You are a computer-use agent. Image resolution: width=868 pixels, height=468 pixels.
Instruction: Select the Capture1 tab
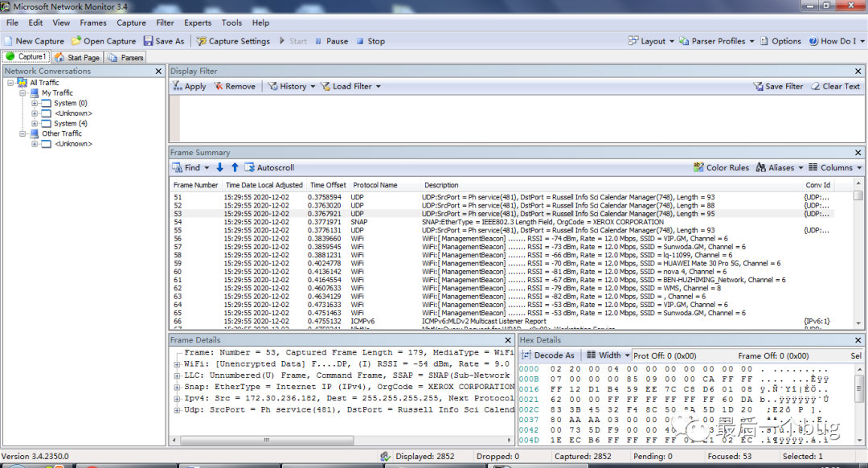click(26, 56)
